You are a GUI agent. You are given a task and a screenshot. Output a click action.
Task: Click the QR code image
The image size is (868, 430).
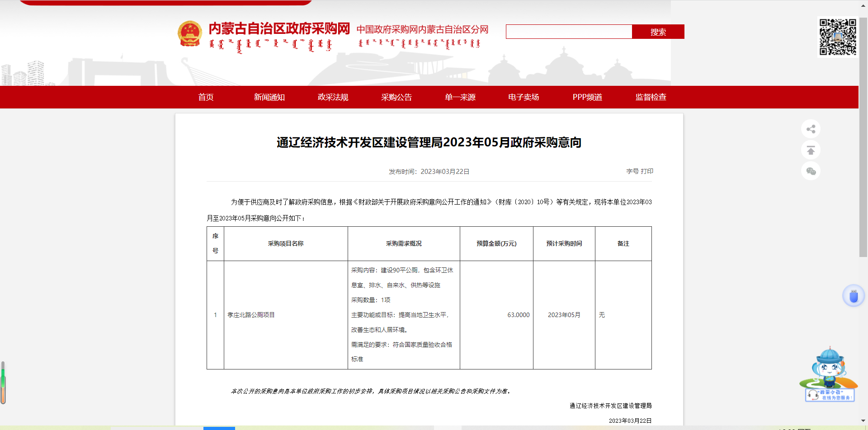838,37
